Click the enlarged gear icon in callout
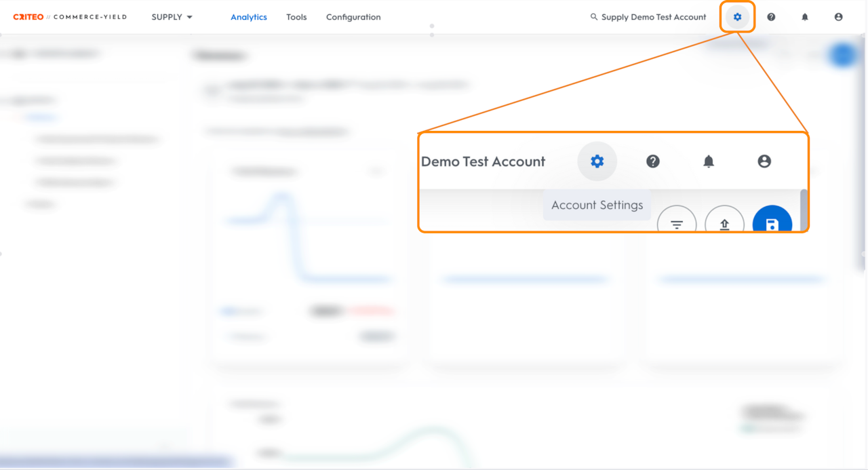Viewport: 868px width, 470px height. pos(597,161)
